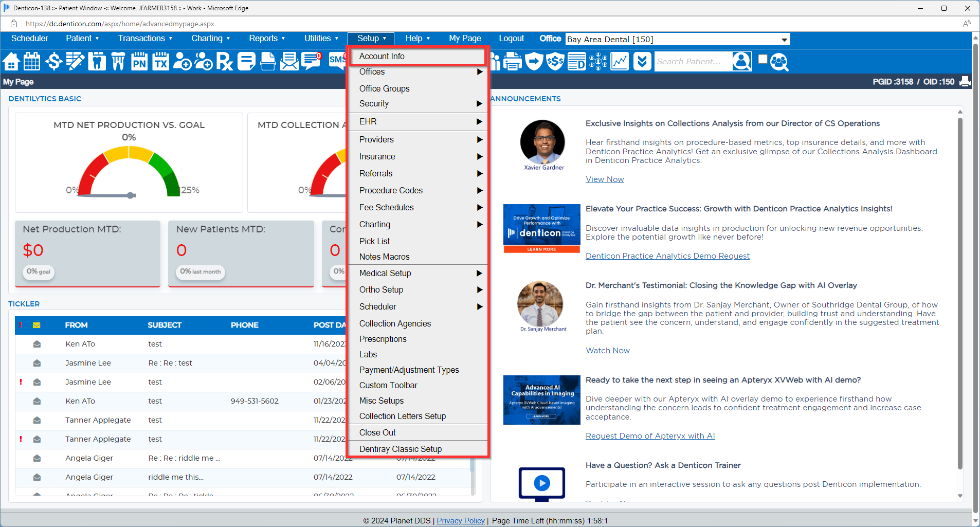
Task: Expand the Providers submenu
Action: point(419,140)
